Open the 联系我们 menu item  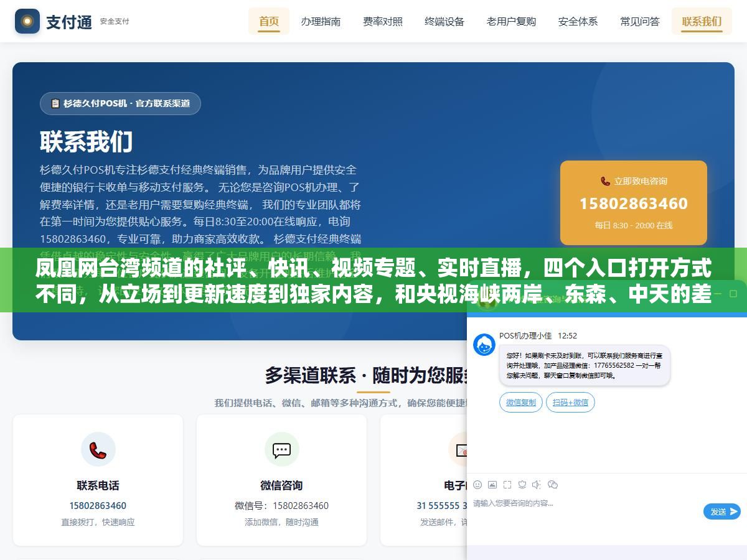click(x=702, y=21)
